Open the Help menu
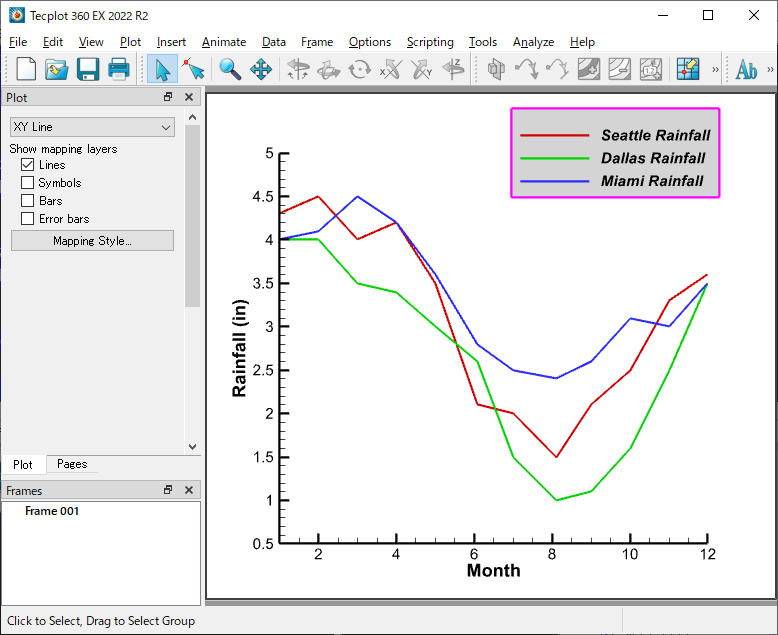 tap(582, 42)
